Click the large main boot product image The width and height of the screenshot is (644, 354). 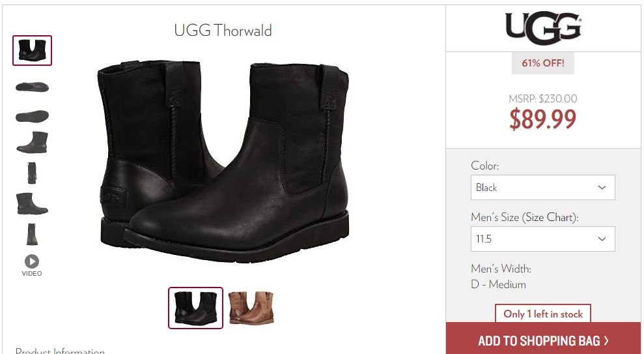click(223, 161)
